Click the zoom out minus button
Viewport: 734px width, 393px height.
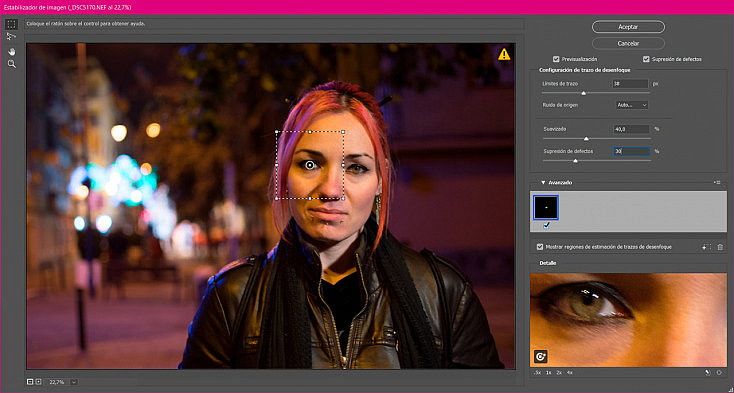coord(30,382)
